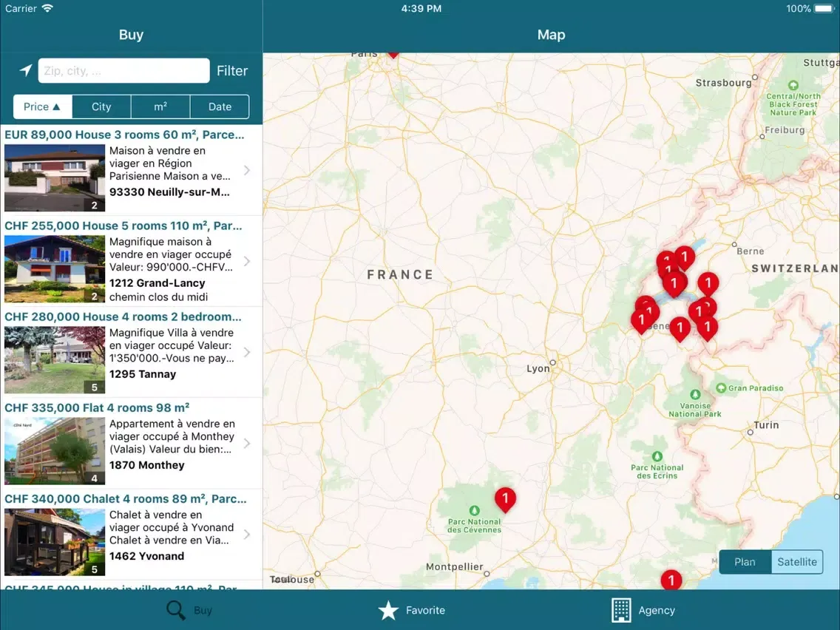Open Tannay listing chevron
This screenshot has height=630, width=840.
click(x=247, y=353)
